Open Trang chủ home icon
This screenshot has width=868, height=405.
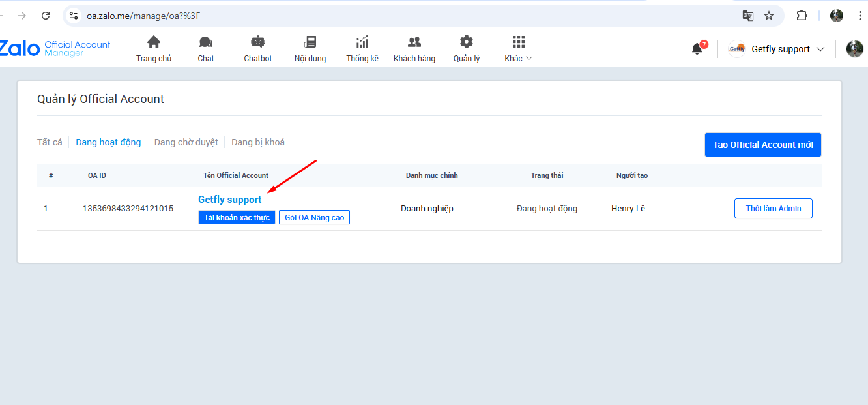coord(154,42)
